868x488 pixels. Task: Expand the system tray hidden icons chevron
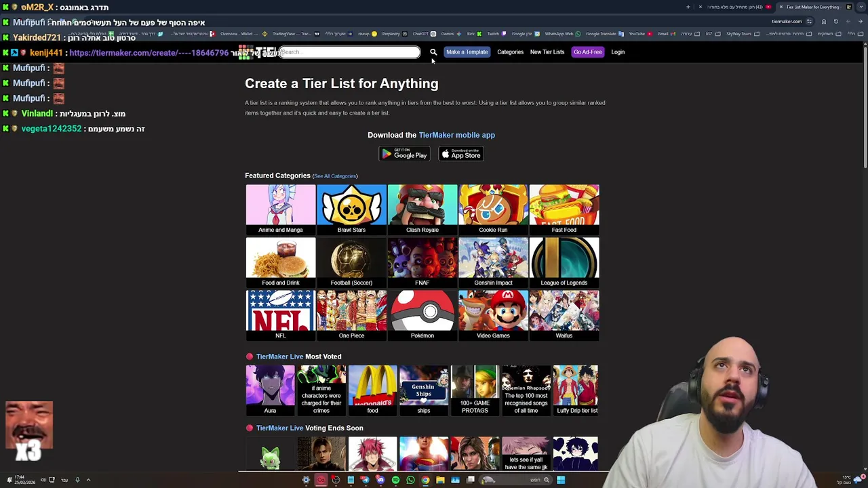click(x=88, y=480)
